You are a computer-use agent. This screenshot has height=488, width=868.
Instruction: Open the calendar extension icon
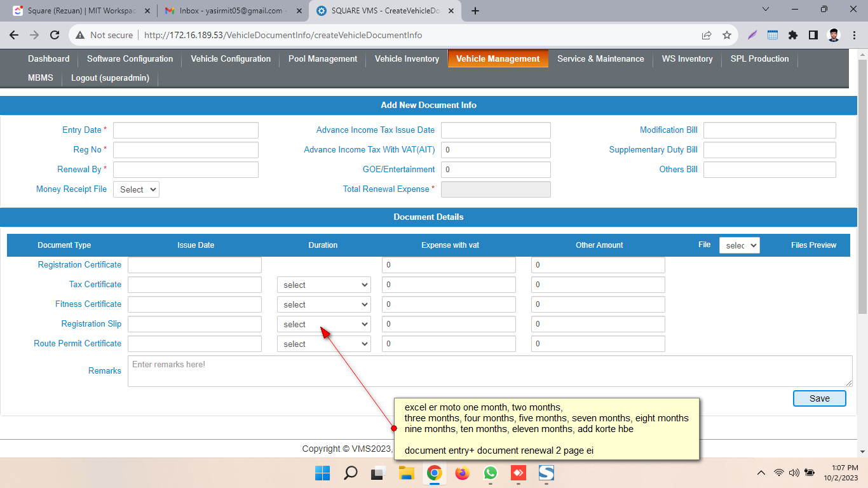pyautogui.click(x=773, y=36)
